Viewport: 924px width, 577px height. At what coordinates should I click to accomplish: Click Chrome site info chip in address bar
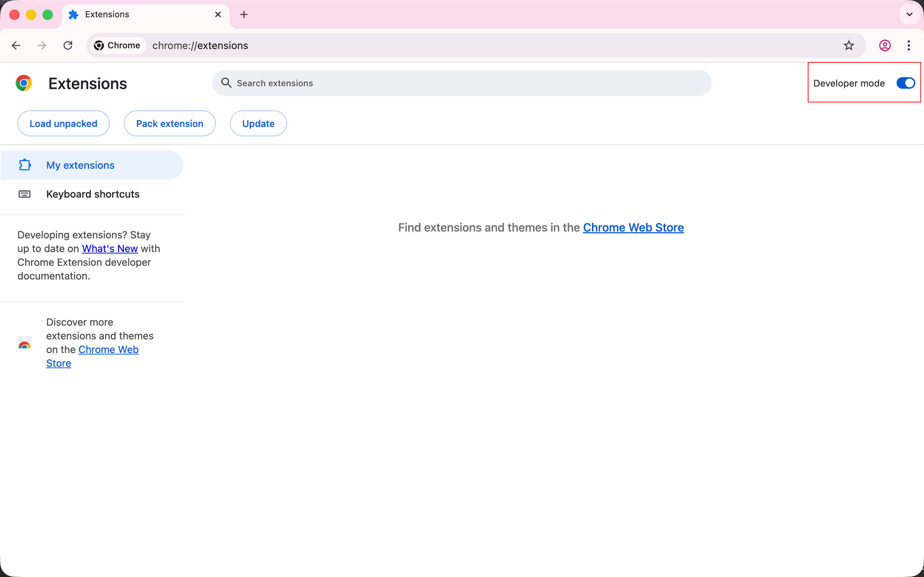click(x=118, y=45)
